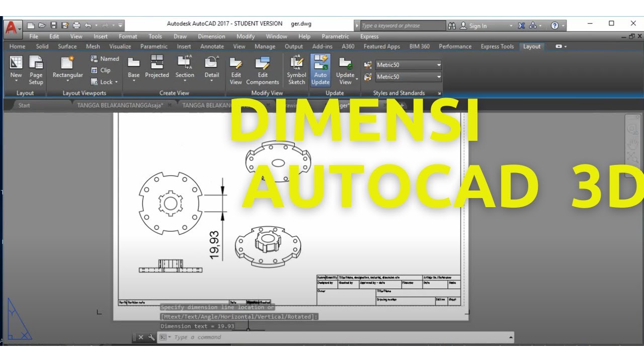Click the Save quick access icon
644x362 pixels.
[x=53, y=25]
